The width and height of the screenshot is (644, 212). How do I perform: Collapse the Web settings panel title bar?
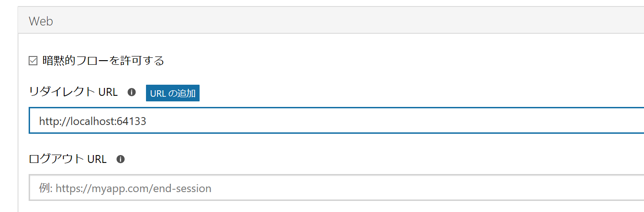coord(331,21)
